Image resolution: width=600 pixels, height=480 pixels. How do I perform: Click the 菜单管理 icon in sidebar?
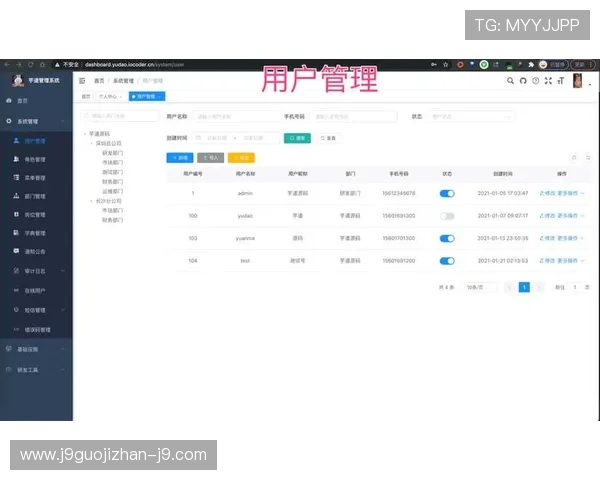click(16, 177)
